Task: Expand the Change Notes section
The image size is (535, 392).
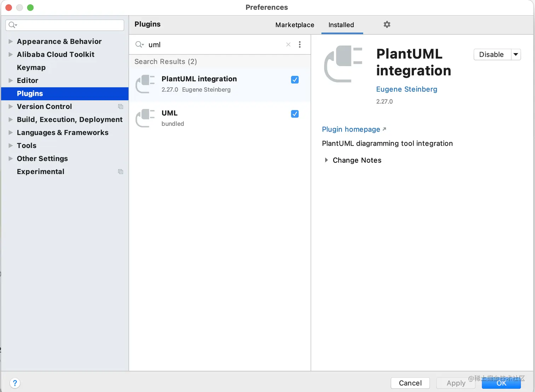Action: 326,160
